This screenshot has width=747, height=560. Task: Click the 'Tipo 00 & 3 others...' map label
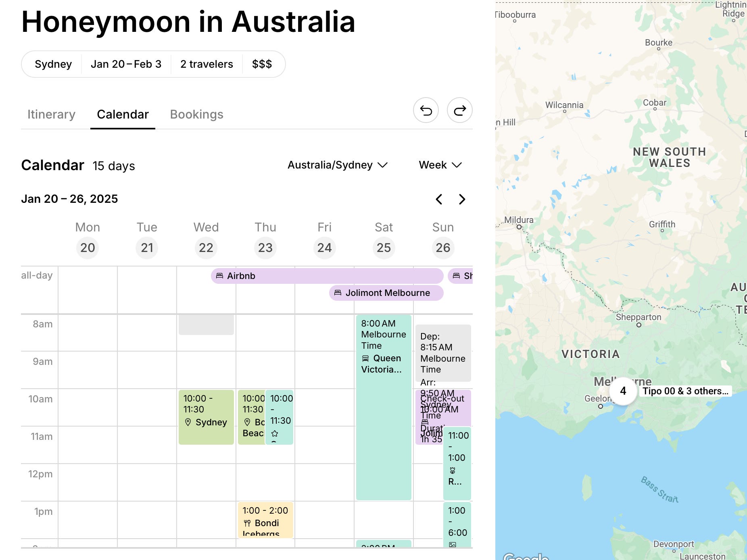[x=685, y=391]
